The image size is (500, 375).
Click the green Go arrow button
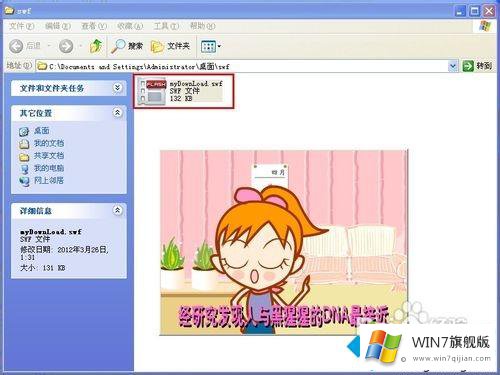pyautogui.click(x=468, y=66)
